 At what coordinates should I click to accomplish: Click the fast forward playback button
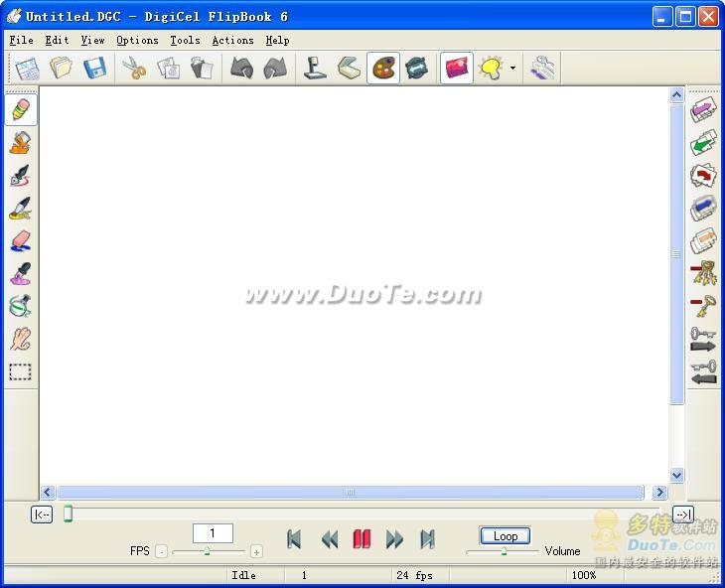pyautogui.click(x=394, y=539)
